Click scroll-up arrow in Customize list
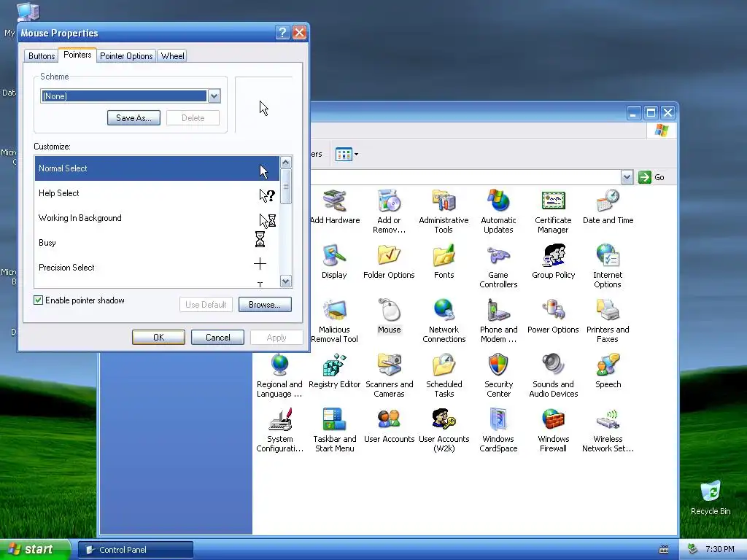 click(x=286, y=163)
